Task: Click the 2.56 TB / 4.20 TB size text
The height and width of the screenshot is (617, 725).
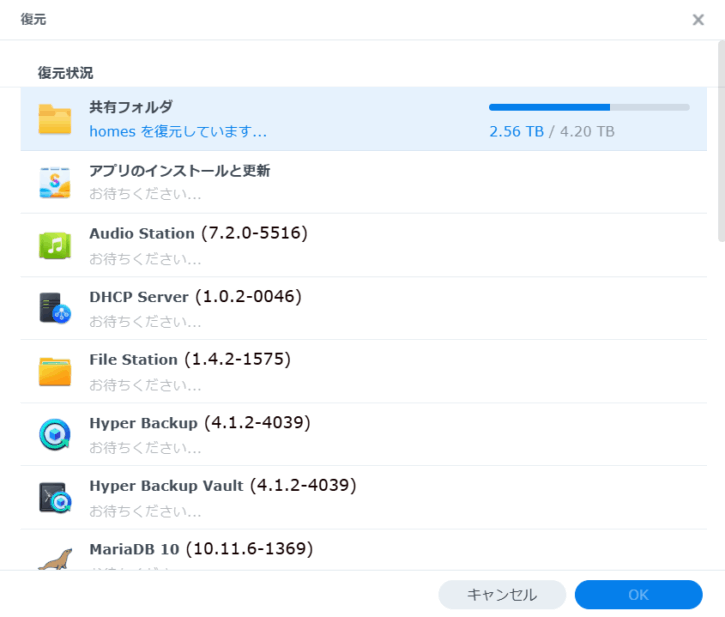Action: 551,131
